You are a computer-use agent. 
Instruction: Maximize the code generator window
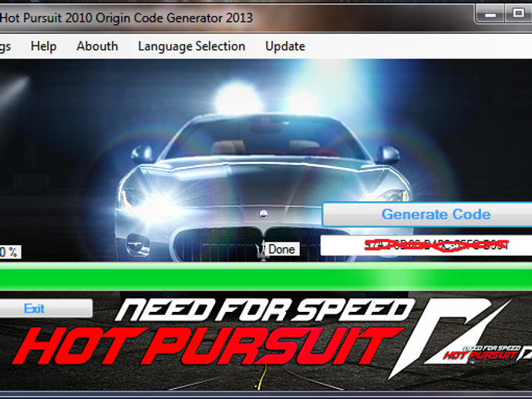[x=518, y=14]
